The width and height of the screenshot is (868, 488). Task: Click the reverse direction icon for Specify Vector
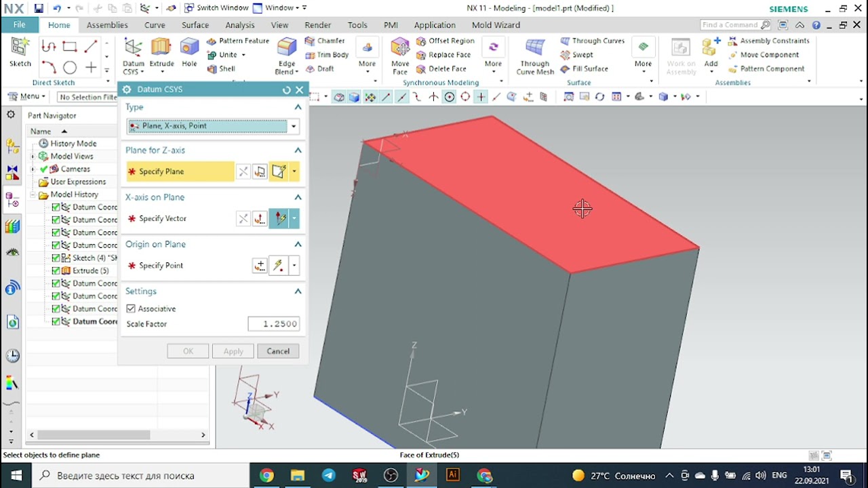point(243,218)
